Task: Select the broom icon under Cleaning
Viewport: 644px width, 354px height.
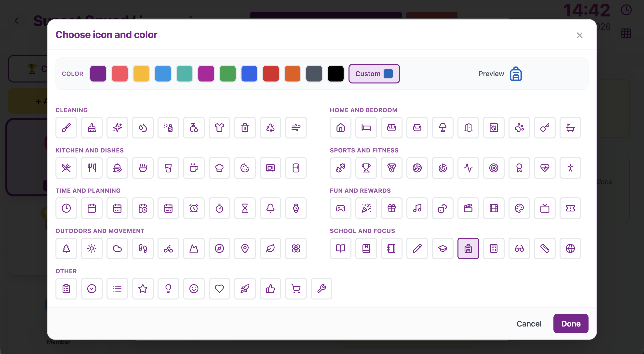Action: (92, 128)
